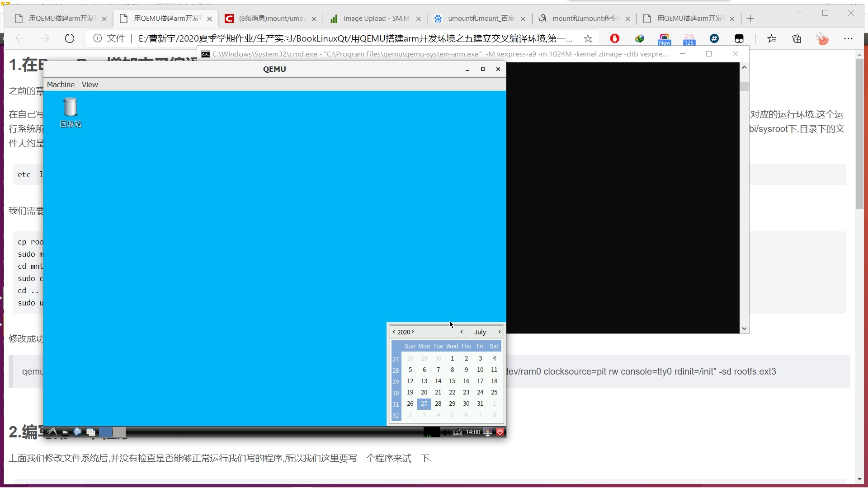
Task: Switch to first virtual desktop pager
Action: coord(105,432)
